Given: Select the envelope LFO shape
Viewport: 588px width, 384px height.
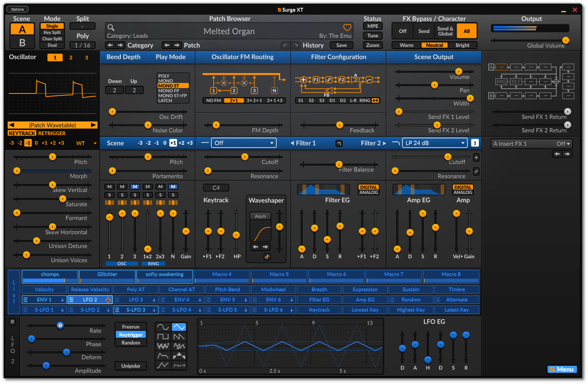Looking at the screenshot, I should 163,355.
